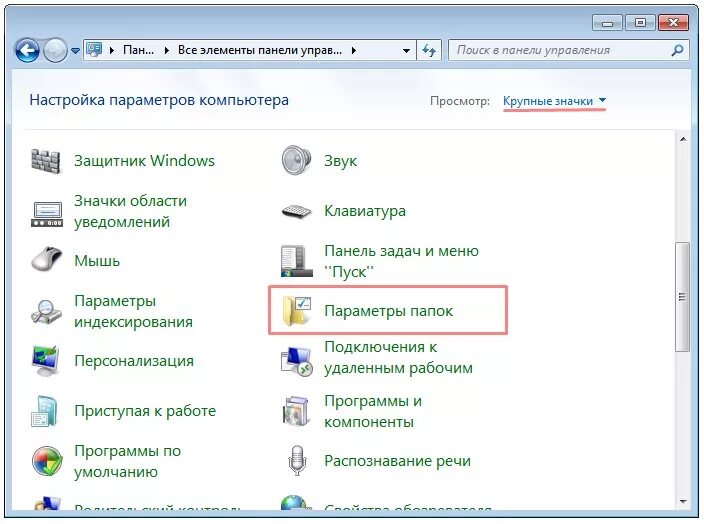Click the Forward navigation arrow button
Viewport: 704px width, 524px height.
pyautogui.click(x=55, y=50)
